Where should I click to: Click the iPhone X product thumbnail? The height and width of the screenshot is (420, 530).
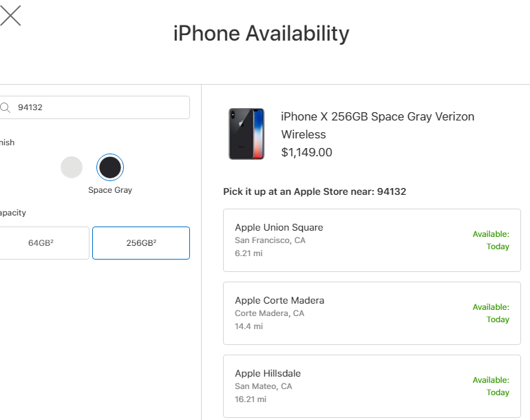click(x=246, y=134)
